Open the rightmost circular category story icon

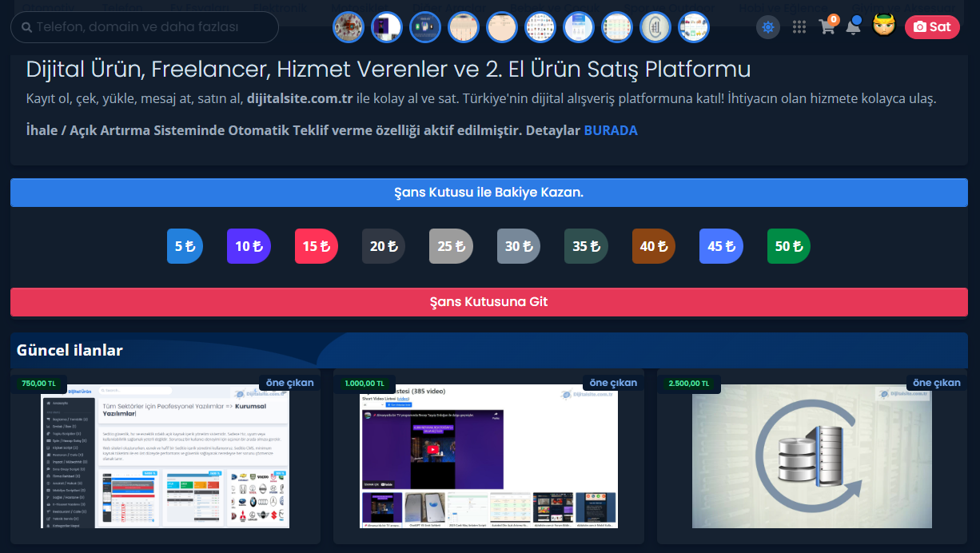point(694,26)
